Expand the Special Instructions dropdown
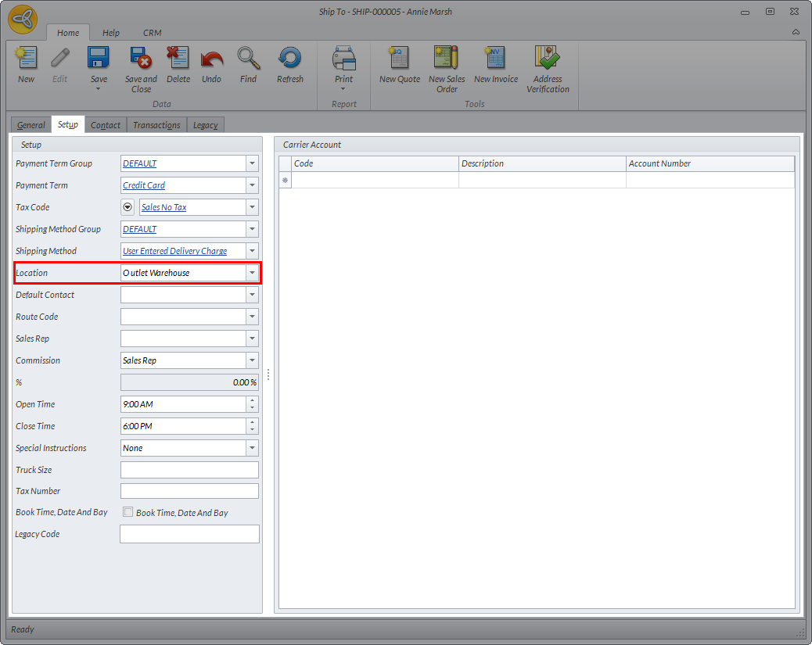The height and width of the screenshot is (645, 812). 252,448
